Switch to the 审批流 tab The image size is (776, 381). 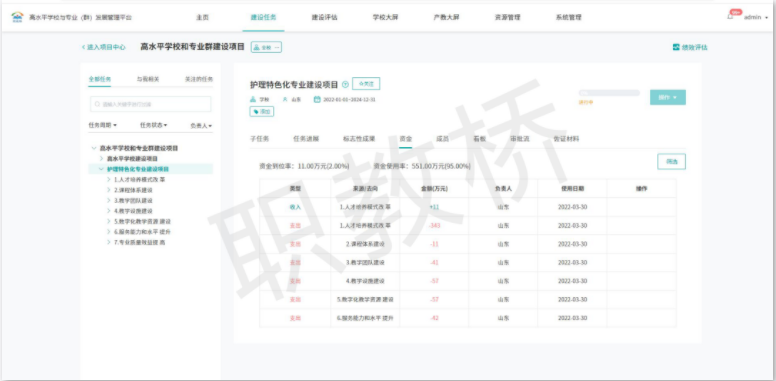pyautogui.click(x=520, y=139)
